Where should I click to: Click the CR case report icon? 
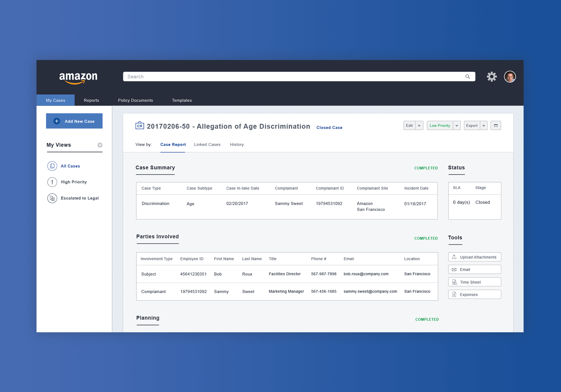(140, 126)
